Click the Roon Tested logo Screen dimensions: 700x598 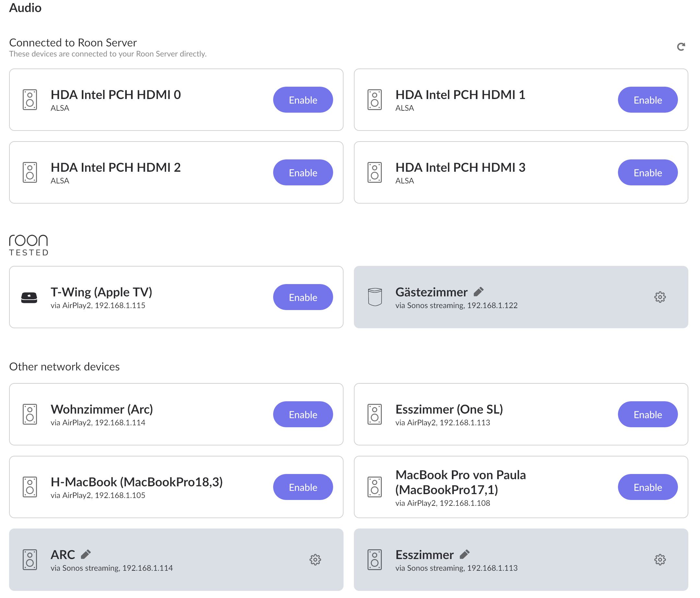pyautogui.click(x=29, y=245)
